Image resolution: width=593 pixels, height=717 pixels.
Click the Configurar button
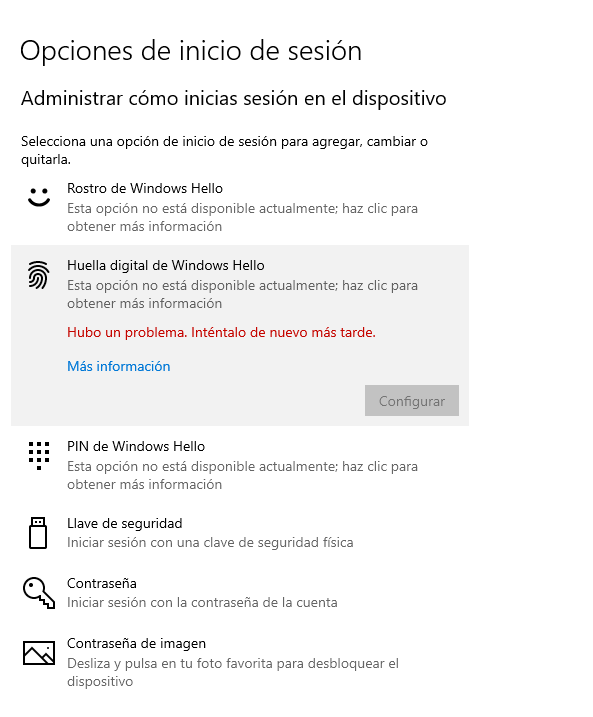[x=411, y=401]
